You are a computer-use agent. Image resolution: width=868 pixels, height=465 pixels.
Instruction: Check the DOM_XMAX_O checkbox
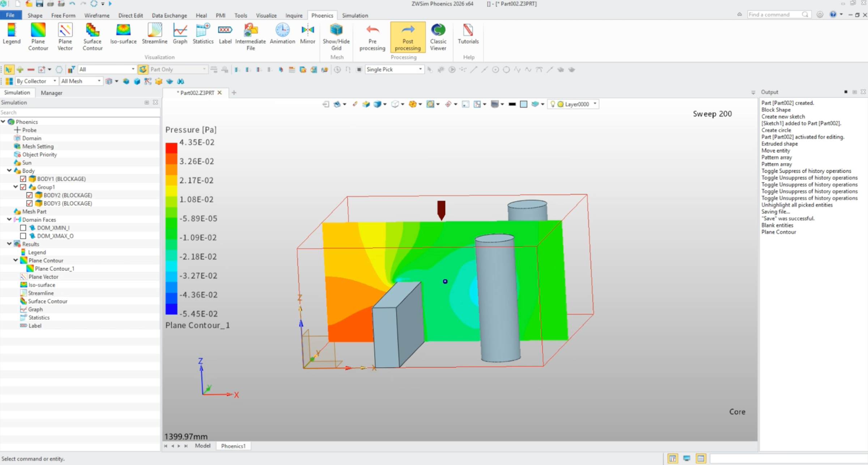[x=23, y=236]
